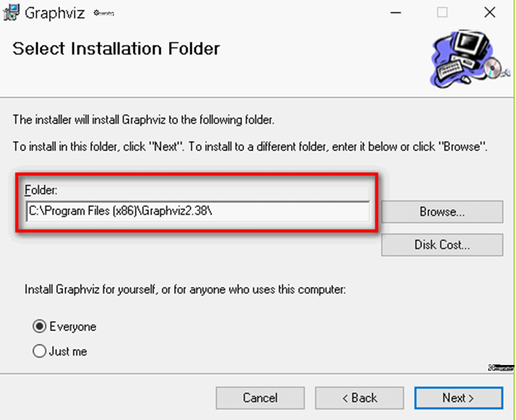Click the Select Installation Folder heading

[x=116, y=49]
